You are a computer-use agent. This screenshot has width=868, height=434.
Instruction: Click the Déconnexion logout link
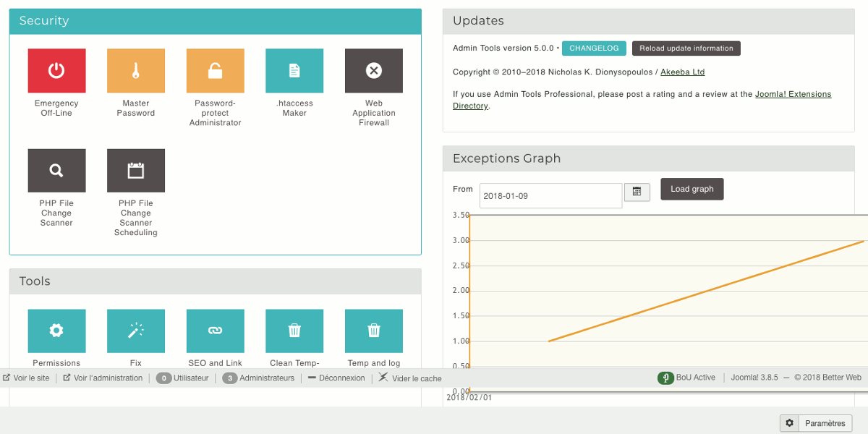336,378
